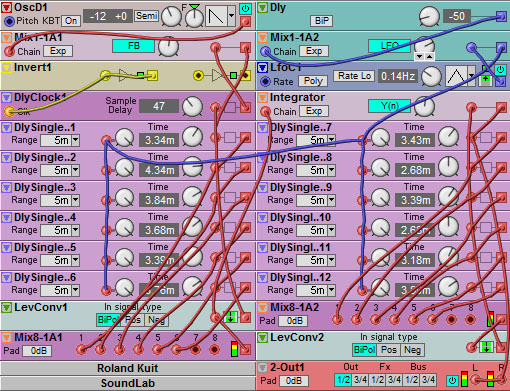
Task: Open the OscD1 waveform selector dropdown arrow
Action: (232, 16)
